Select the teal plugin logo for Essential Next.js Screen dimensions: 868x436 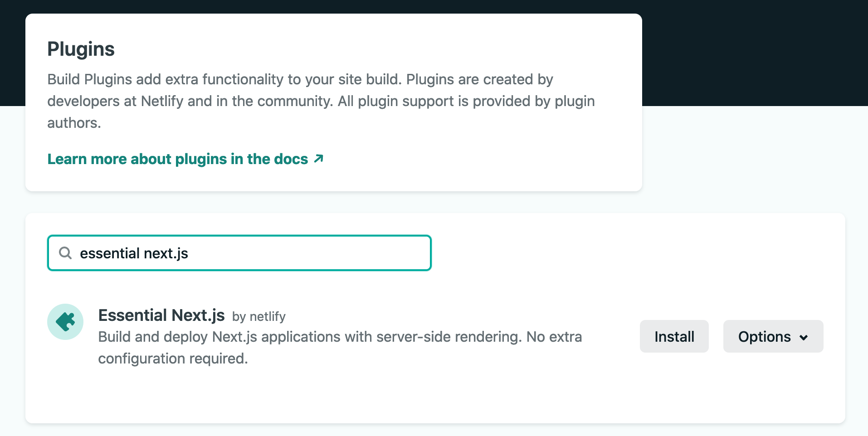[x=65, y=321]
